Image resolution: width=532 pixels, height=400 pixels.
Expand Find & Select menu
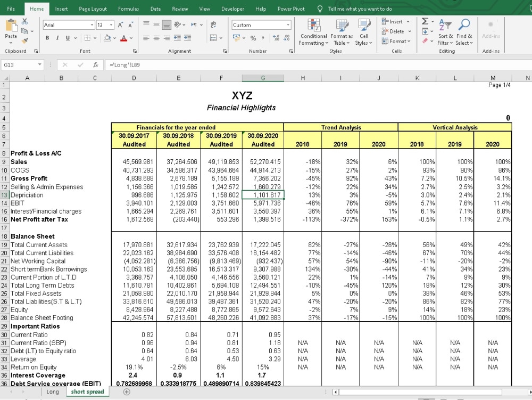464,32
